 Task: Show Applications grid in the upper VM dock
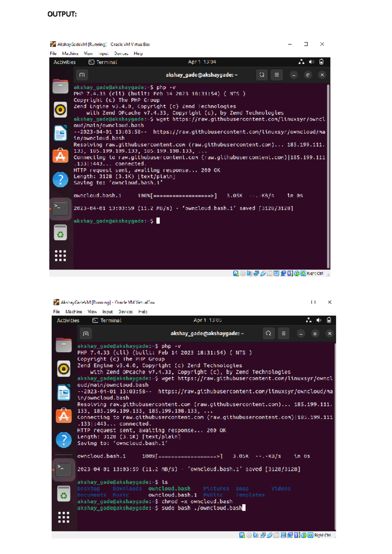pos(60,255)
